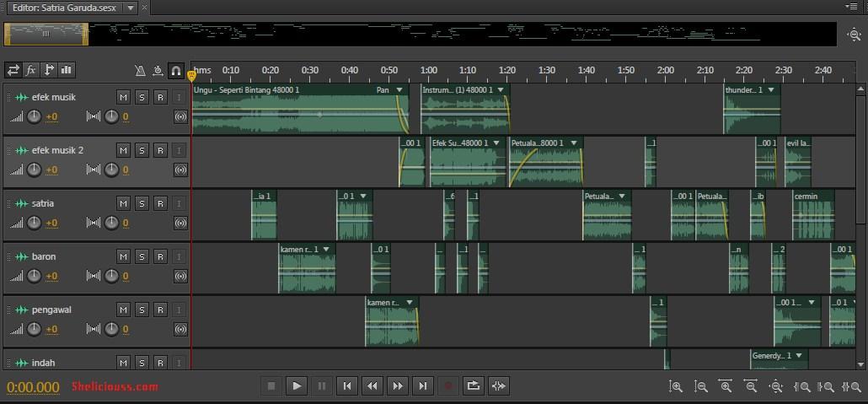Arm the baron track for recording
Screen dimensions: 868x404
tap(160, 257)
